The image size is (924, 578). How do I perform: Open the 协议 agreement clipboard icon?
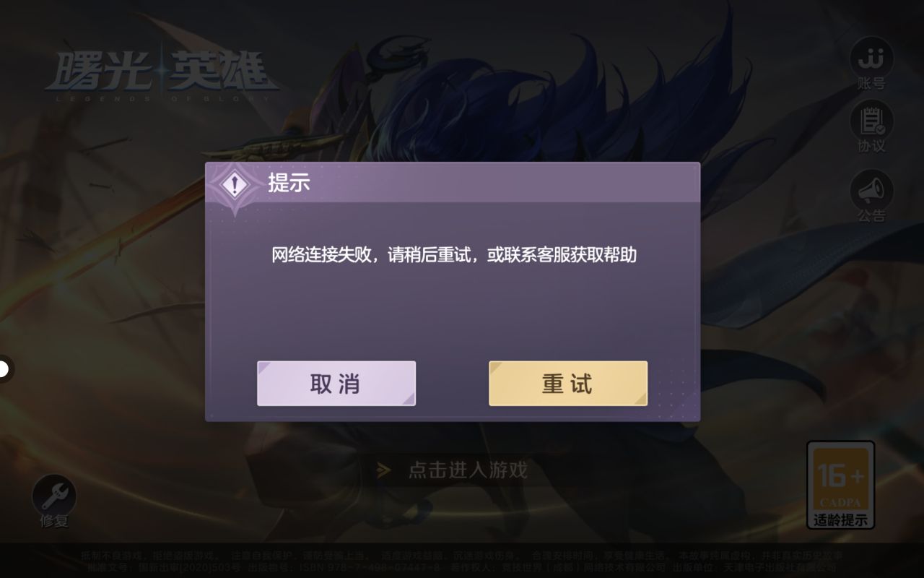(x=871, y=120)
